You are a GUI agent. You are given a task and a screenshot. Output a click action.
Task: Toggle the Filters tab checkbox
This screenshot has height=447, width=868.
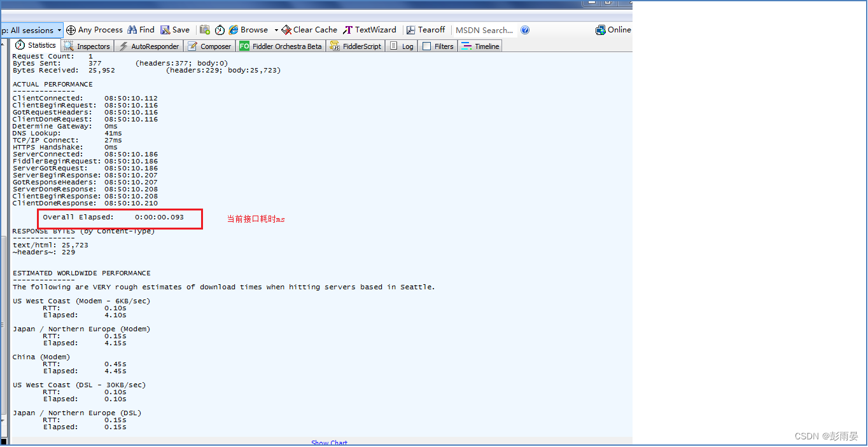tap(427, 46)
